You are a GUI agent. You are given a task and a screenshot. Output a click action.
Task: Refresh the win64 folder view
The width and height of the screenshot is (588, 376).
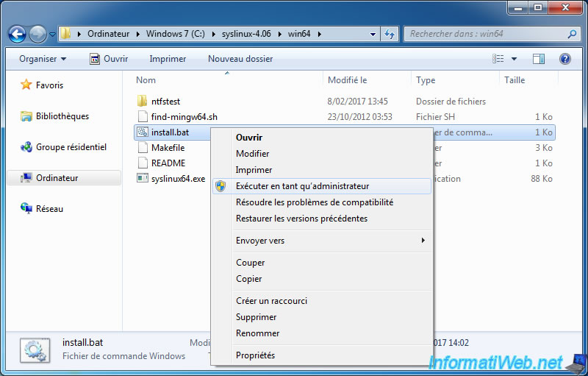pyautogui.click(x=390, y=34)
